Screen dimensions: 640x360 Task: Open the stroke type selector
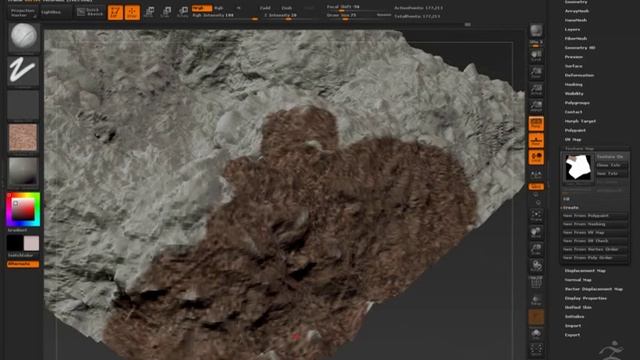click(23, 71)
